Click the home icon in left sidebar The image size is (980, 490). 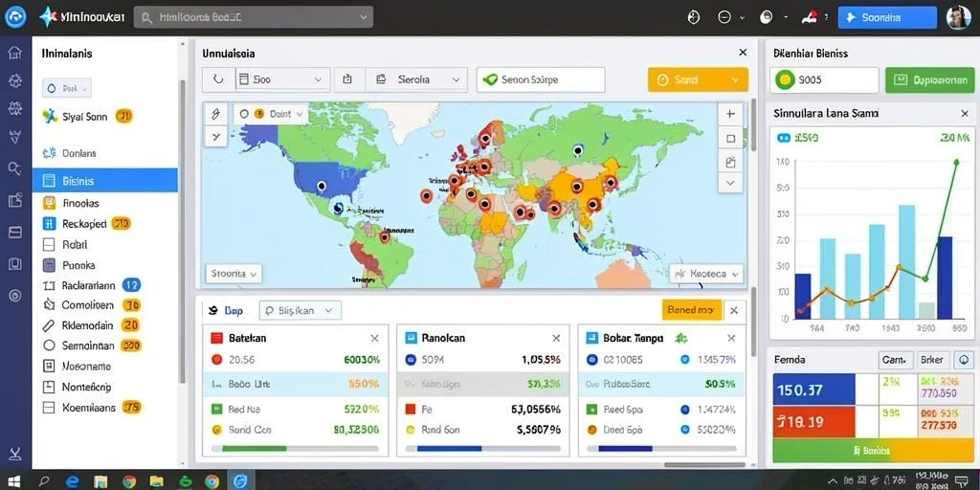coord(15,53)
